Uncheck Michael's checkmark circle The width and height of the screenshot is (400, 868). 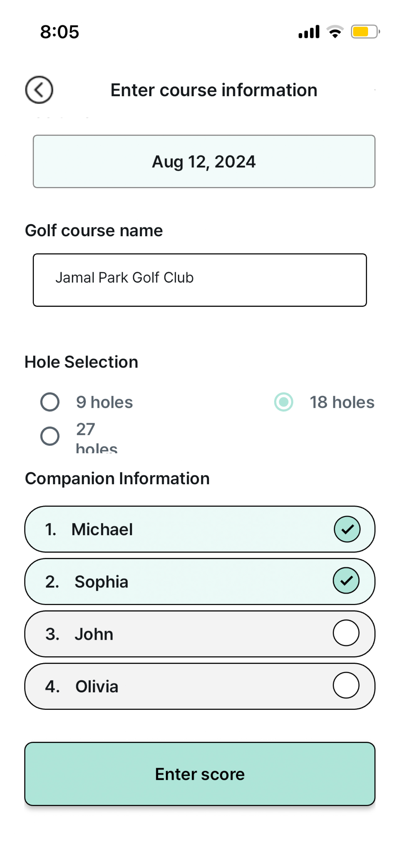pyautogui.click(x=347, y=529)
